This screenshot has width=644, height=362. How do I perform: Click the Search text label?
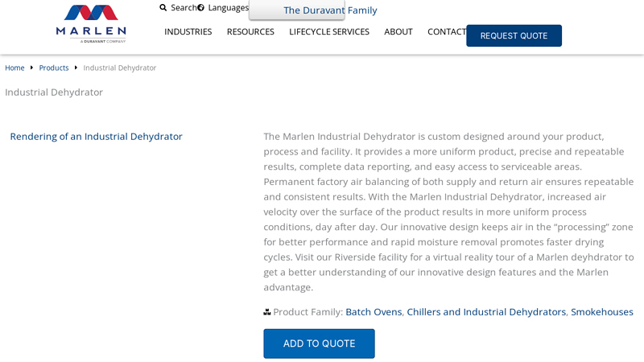click(184, 8)
